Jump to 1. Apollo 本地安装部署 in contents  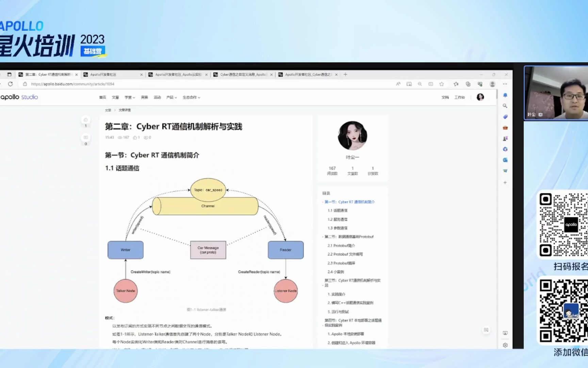(x=346, y=334)
